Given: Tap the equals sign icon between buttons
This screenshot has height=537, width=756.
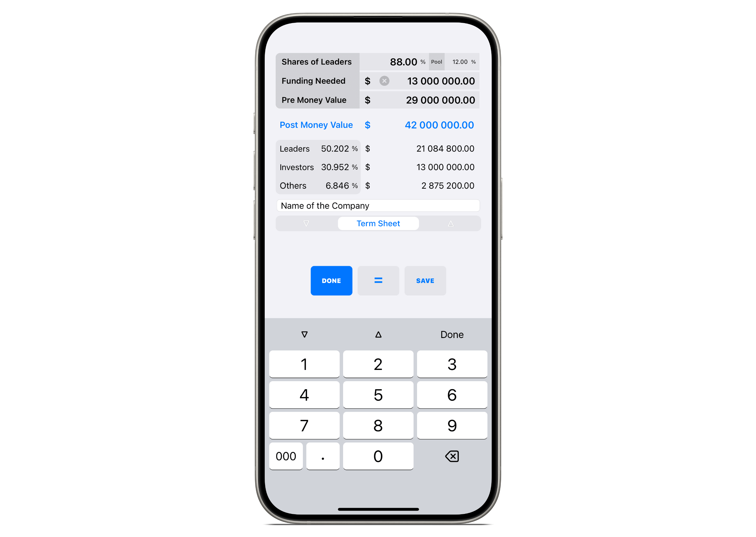Looking at the screenshot, I should pos(378,281).
